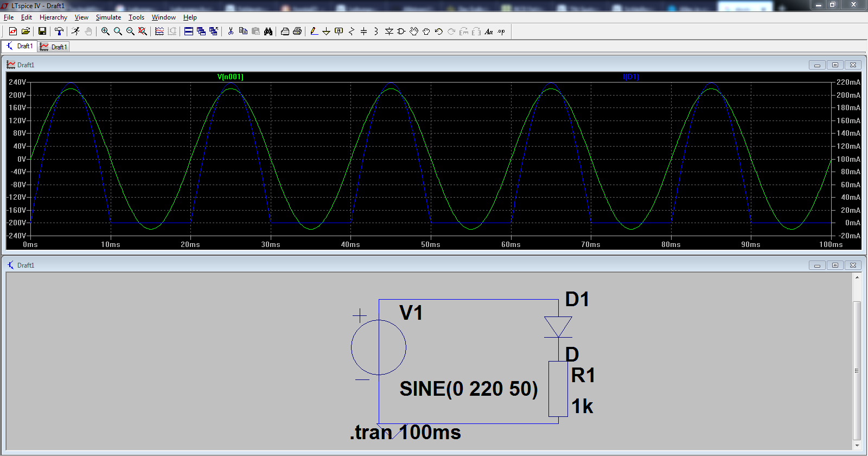The image size is (868, 456).
Task: Open the Tools menu
Action: (x=136, y=17)
